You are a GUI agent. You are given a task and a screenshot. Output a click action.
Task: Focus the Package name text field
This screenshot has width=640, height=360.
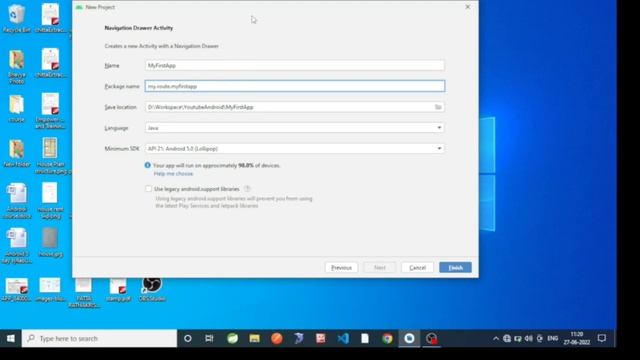pyautogui.click(x=294, y=86)
